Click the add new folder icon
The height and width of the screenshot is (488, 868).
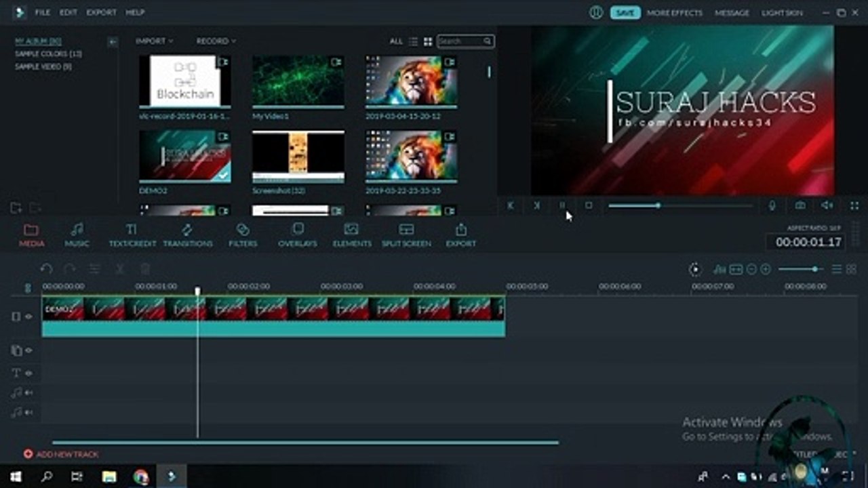click(x=16, y=207)
